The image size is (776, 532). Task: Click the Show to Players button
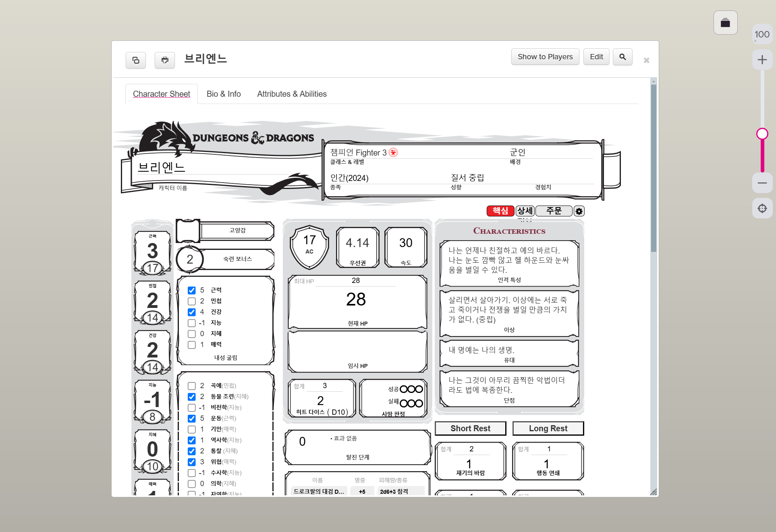[545, 57]
